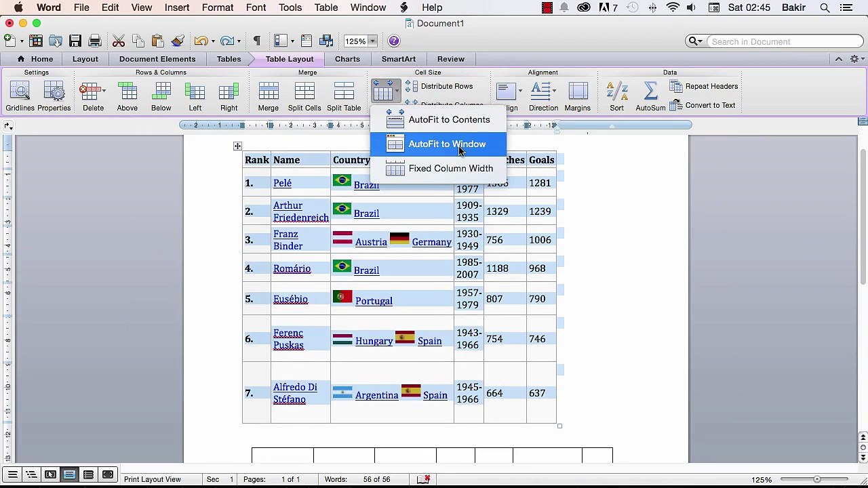Switch to Publishing Layout view button
868x488 pixels.
click(x=50, y=474)
